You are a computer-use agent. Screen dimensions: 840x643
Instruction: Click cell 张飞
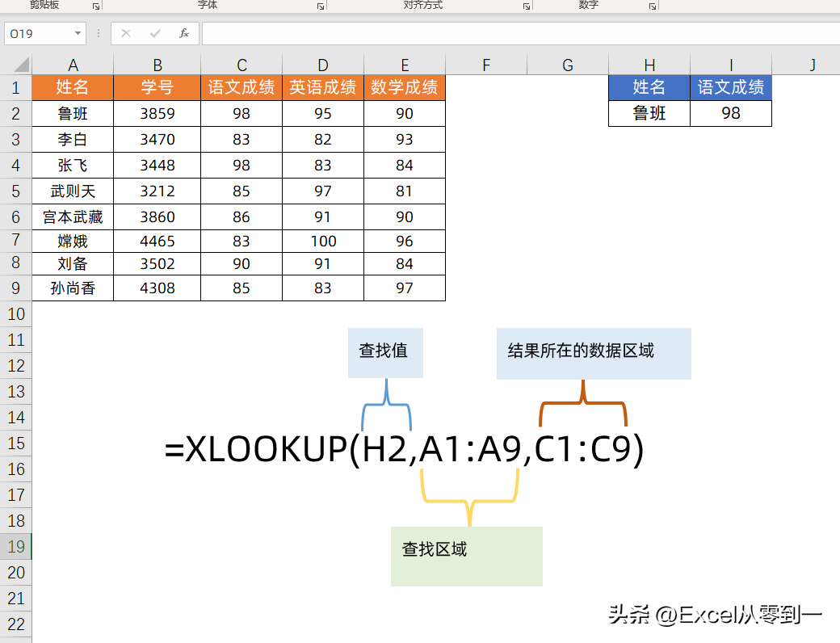coord(73,165)
